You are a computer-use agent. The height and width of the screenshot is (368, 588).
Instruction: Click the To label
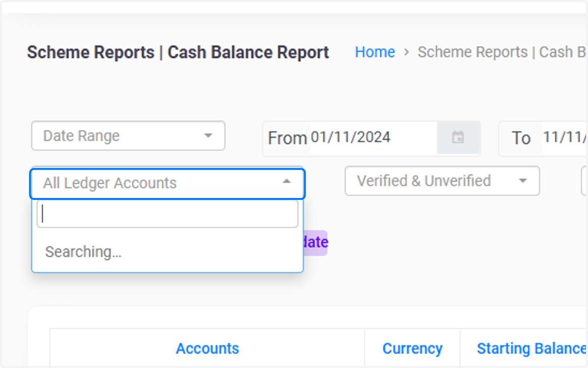click(x=521, y=138)
